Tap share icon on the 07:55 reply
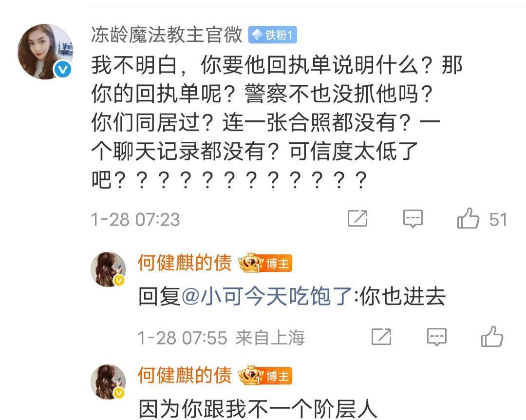Screen dimensions: 526x420 pos(381,336)
